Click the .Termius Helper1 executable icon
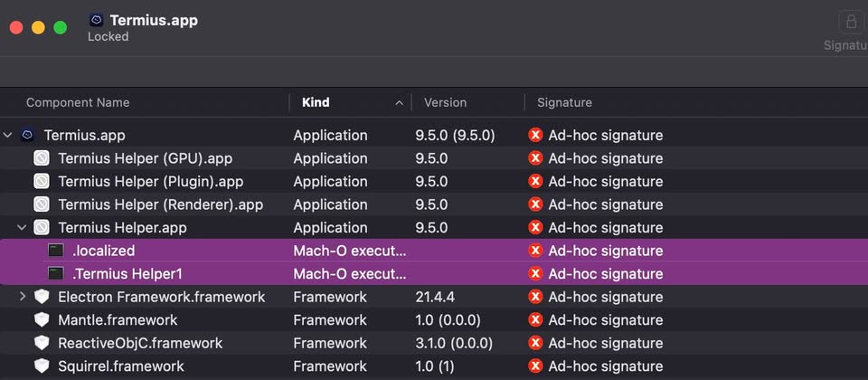Viewport: 868px width, 380px height. pos(56,273)
